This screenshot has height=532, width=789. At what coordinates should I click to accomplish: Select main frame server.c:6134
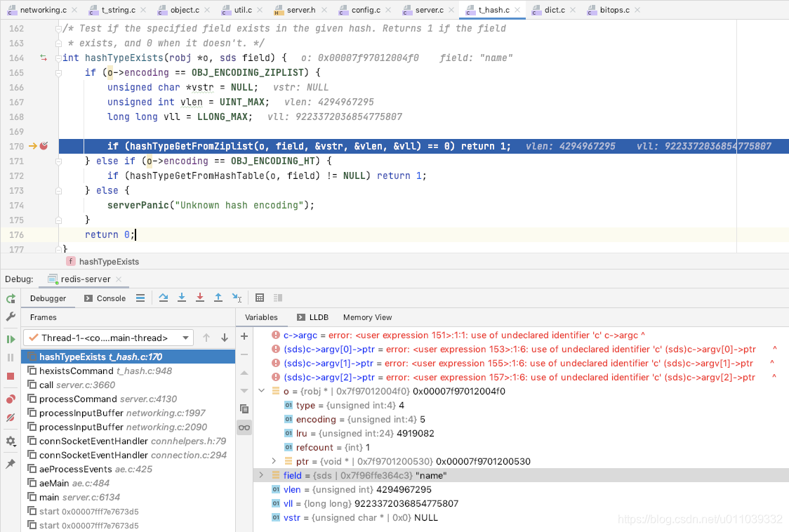(x=128, y=497)
